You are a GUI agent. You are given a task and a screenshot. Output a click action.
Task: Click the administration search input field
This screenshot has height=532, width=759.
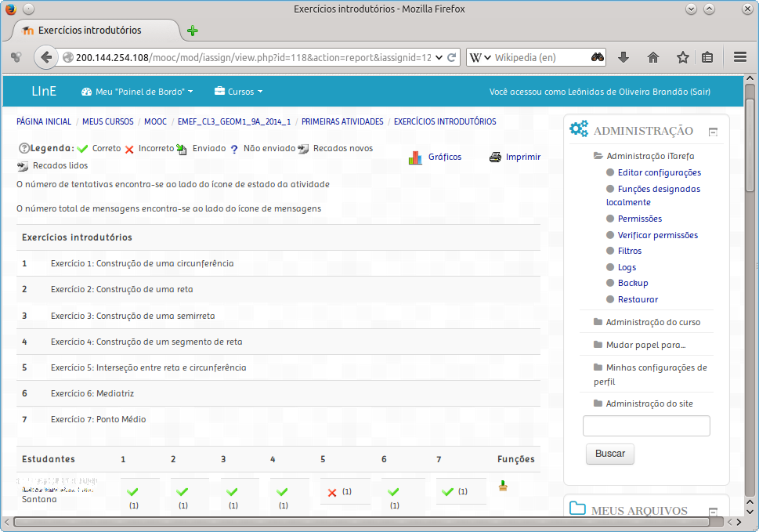[646, 426]
